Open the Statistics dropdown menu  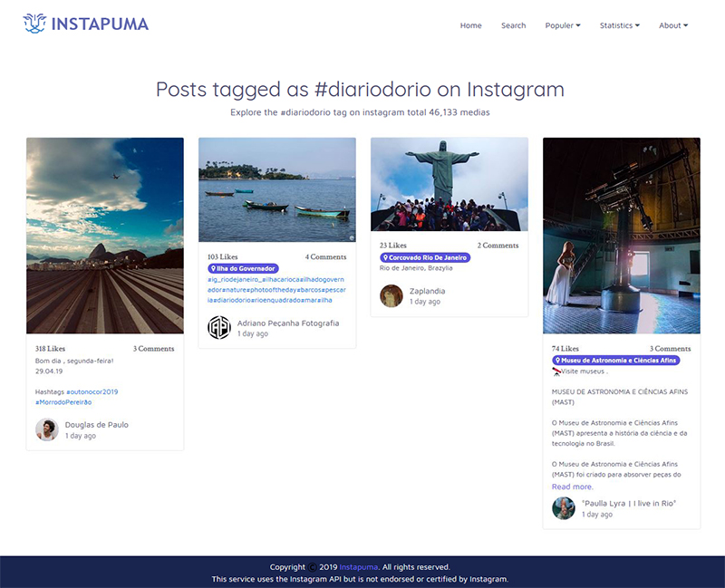click(x=619, y=25)
